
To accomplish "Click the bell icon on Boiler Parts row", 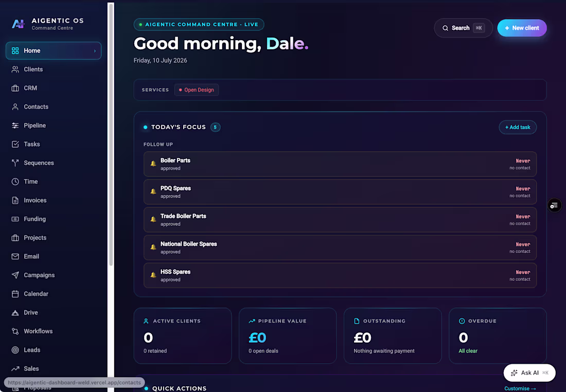I will pyautogui.click(x=153, y=164).
